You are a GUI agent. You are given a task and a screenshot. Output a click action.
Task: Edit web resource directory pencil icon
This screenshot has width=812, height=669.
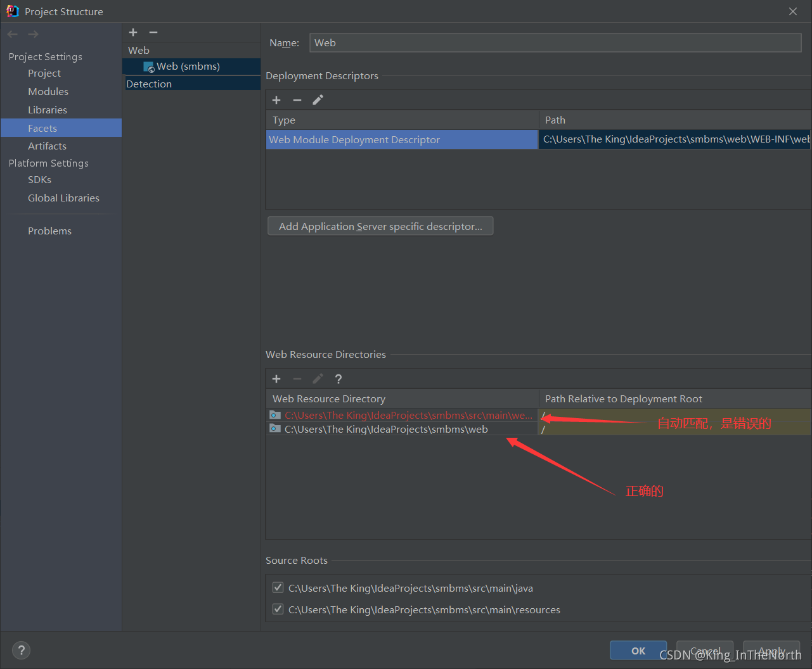[318, 379]
